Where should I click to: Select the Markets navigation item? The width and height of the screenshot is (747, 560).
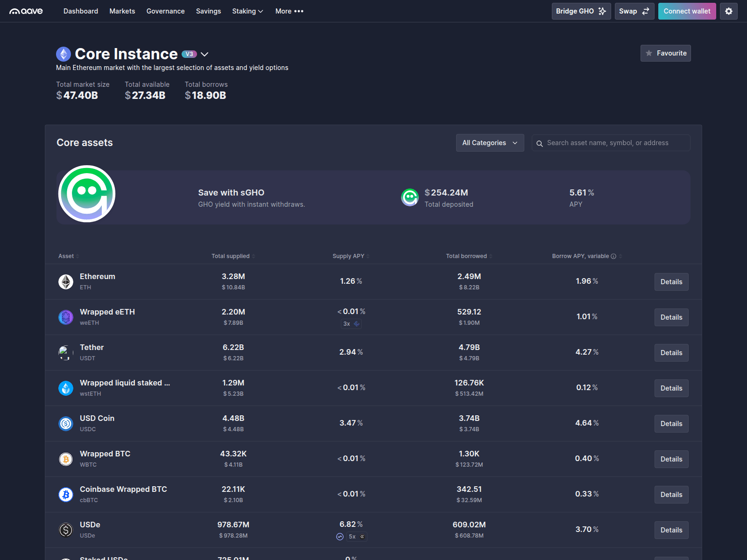(122, 11)
